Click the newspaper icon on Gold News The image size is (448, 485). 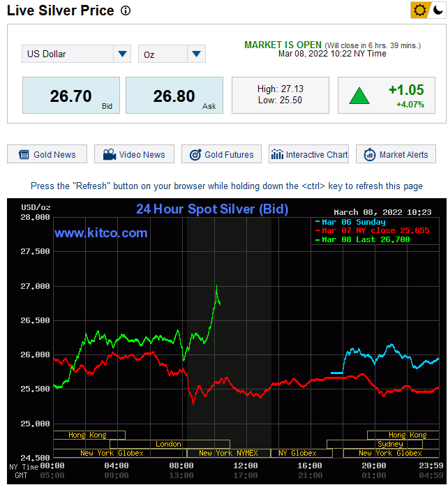24,154
